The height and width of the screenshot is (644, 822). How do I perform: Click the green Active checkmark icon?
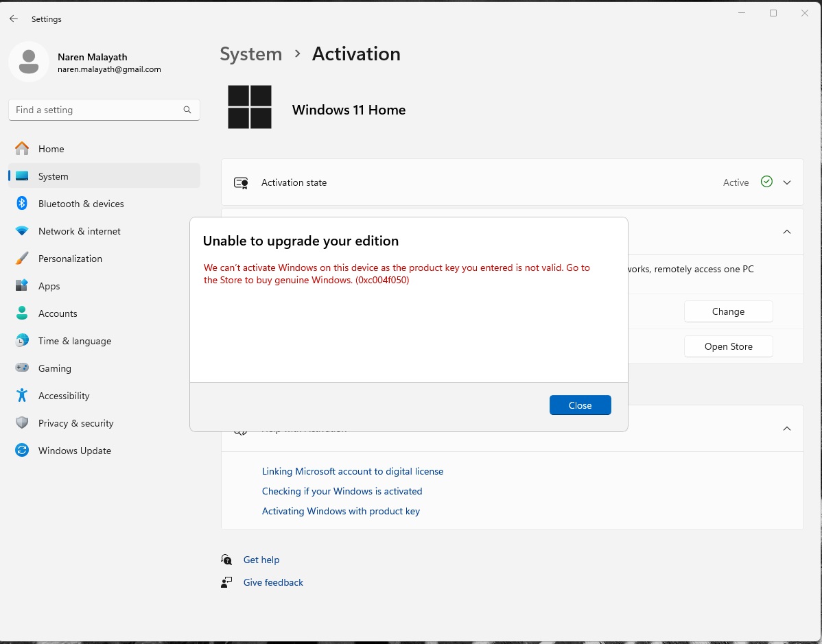pyautogui.click(x=766, y=182)
